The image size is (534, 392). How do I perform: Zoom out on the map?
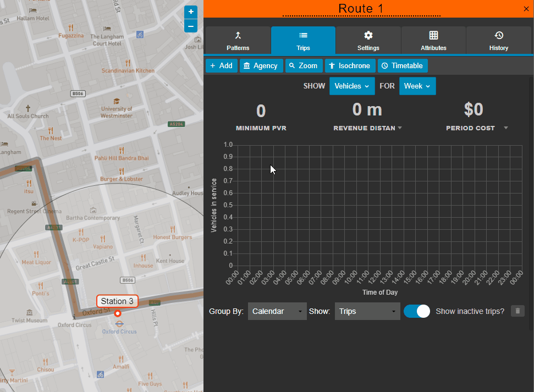click(x=191, y=26)
